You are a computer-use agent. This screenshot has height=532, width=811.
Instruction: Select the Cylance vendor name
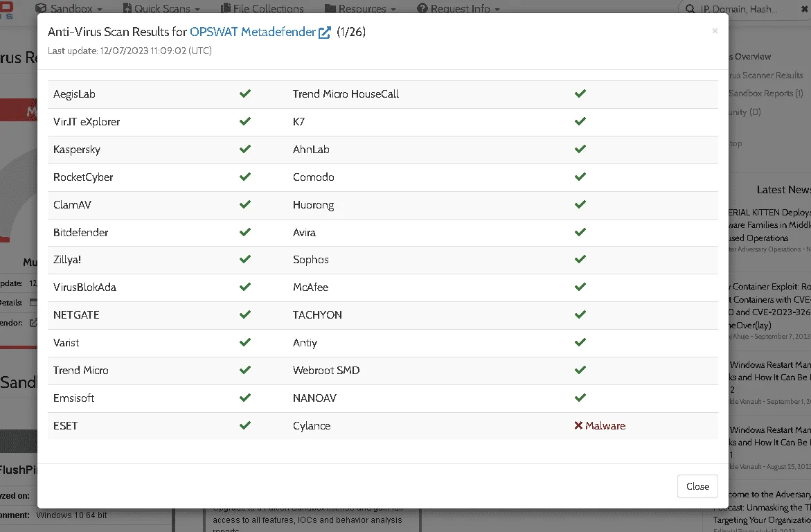click(312, 426)
